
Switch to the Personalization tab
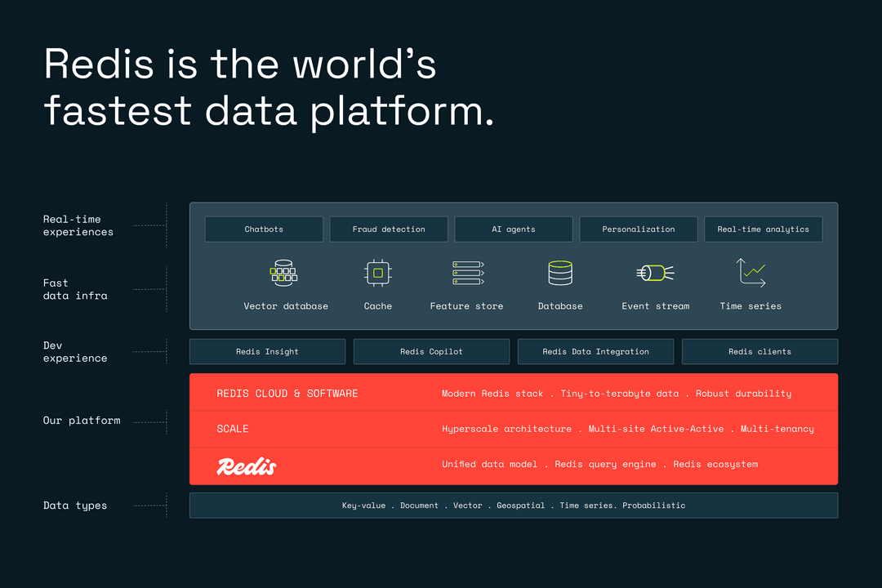(638, 229)
